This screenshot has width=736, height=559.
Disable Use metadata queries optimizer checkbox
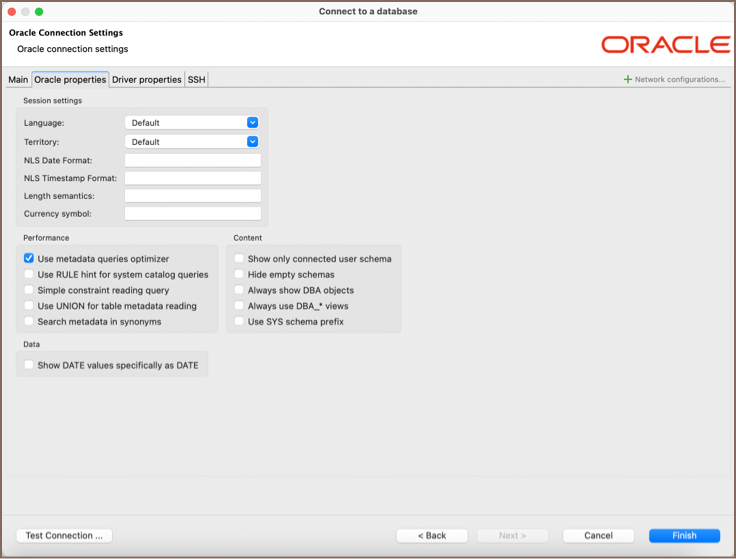pos(30,259)
